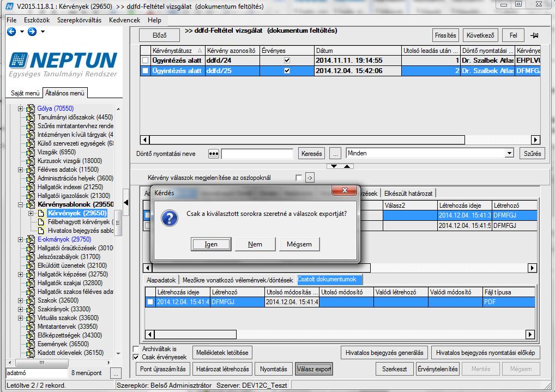
Task: Click Igen in the Kérdés dialog
Action: click(x=211, y=244)
